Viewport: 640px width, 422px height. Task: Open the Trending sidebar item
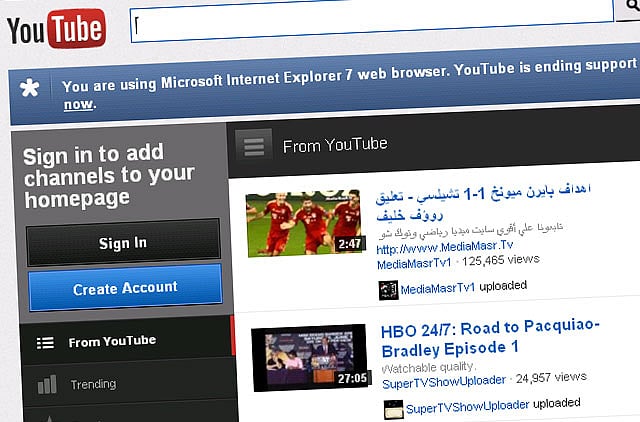(129, 384)
